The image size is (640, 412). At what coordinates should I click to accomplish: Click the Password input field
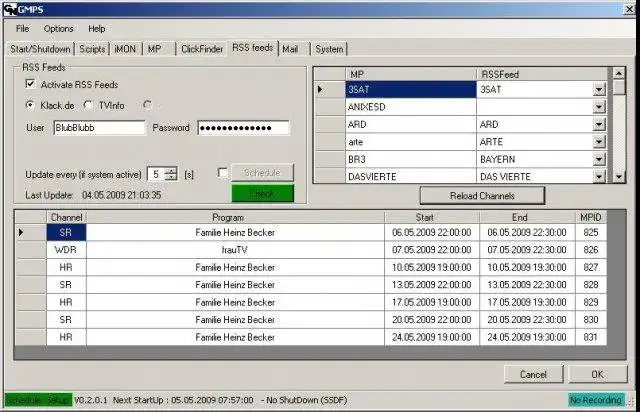(x=243, y=127)
